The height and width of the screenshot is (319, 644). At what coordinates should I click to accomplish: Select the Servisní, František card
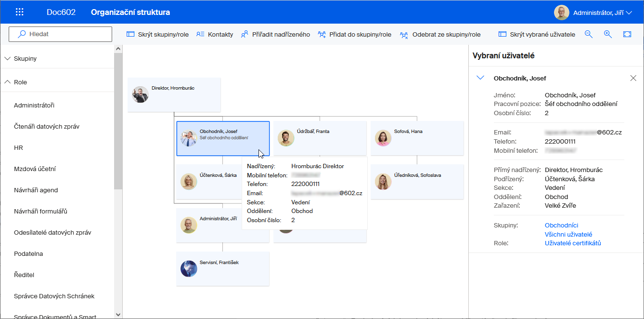pos(223,268)
